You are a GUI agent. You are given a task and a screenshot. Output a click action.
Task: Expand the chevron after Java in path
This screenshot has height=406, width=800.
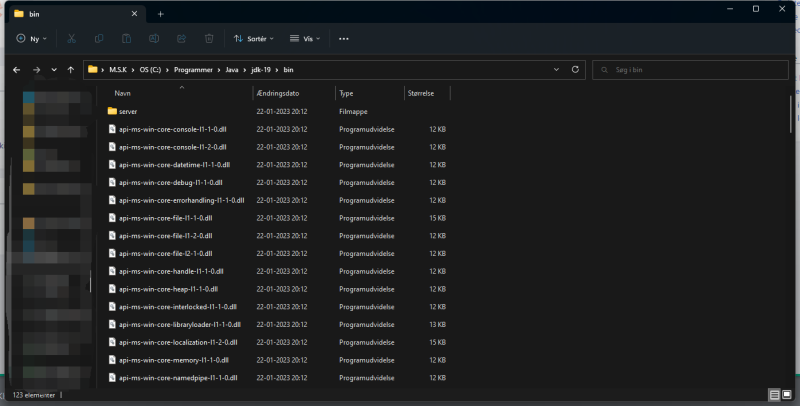[x=245, y=70]
